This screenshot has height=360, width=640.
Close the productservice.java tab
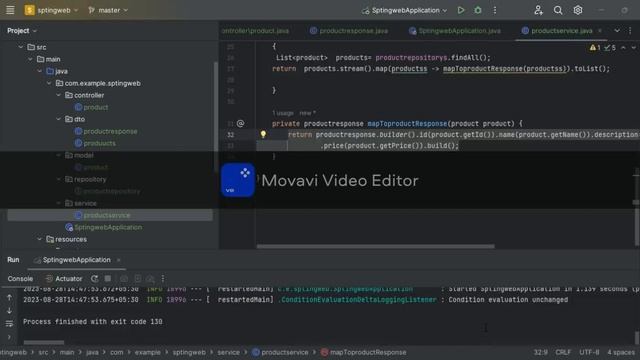pos(600,31)
